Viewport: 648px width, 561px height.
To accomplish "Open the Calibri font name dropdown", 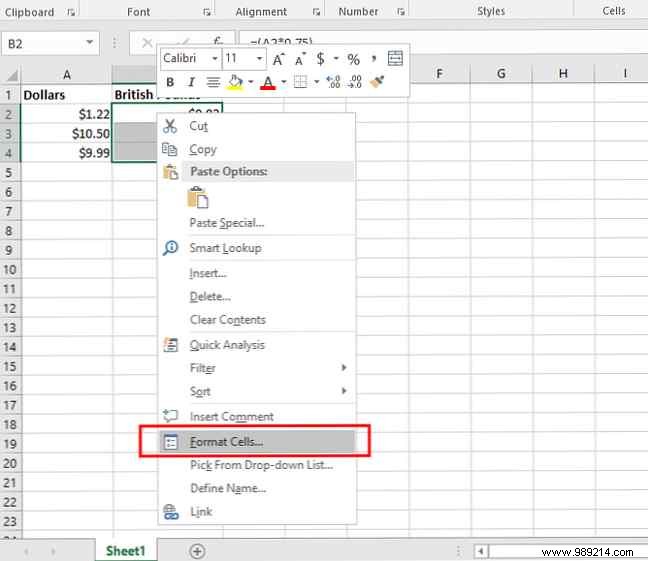I will 215,58.
